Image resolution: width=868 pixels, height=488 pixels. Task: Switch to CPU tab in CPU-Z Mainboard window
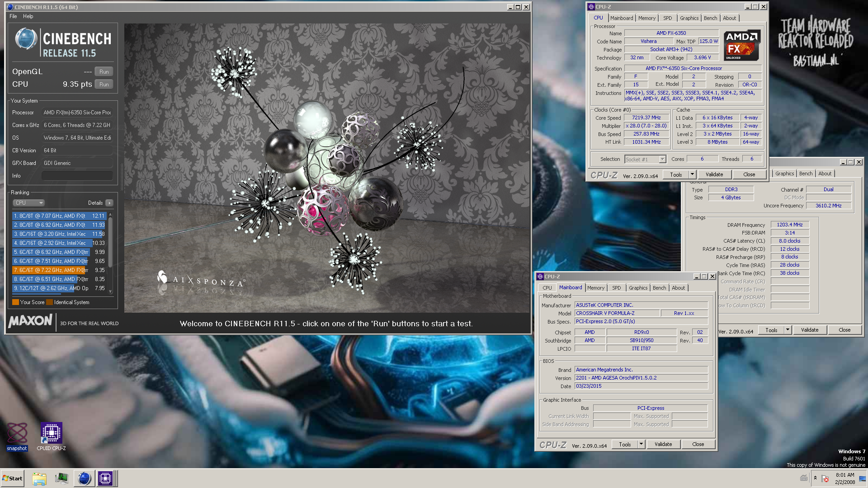point(547,288)
